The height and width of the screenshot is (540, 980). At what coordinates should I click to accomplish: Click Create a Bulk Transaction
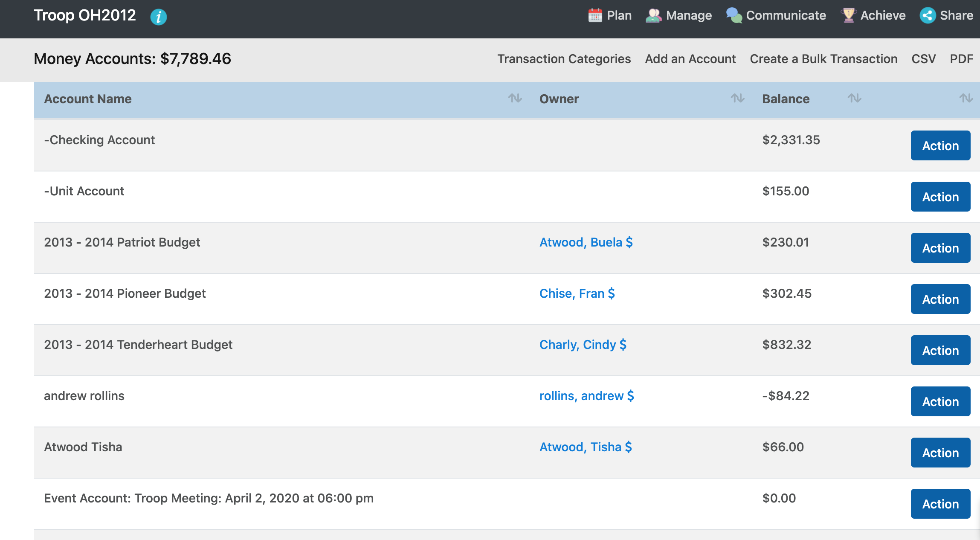pos(823,59)
